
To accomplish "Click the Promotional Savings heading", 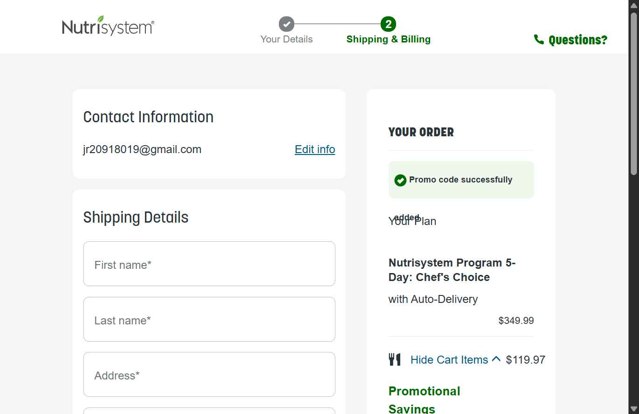I will tap(424, 400).
